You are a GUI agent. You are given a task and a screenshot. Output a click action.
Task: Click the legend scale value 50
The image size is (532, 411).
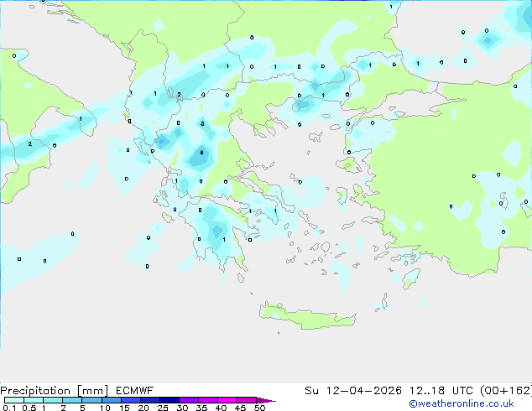click(x=260, y=408)
